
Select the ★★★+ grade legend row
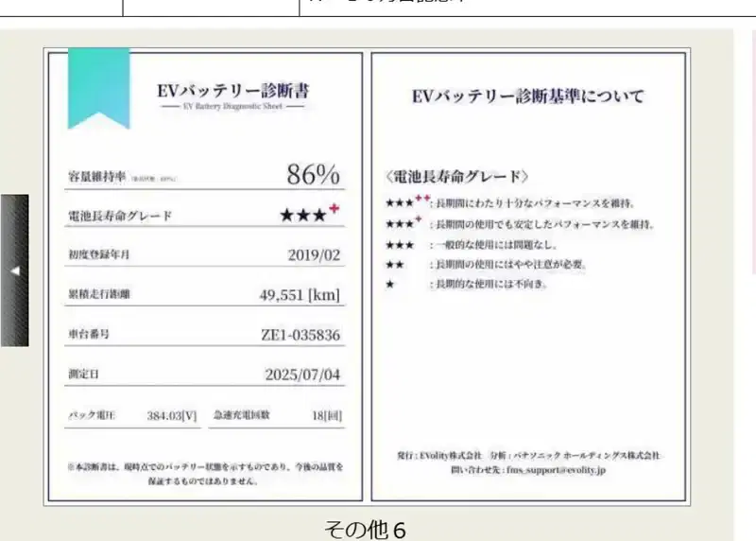519,223
